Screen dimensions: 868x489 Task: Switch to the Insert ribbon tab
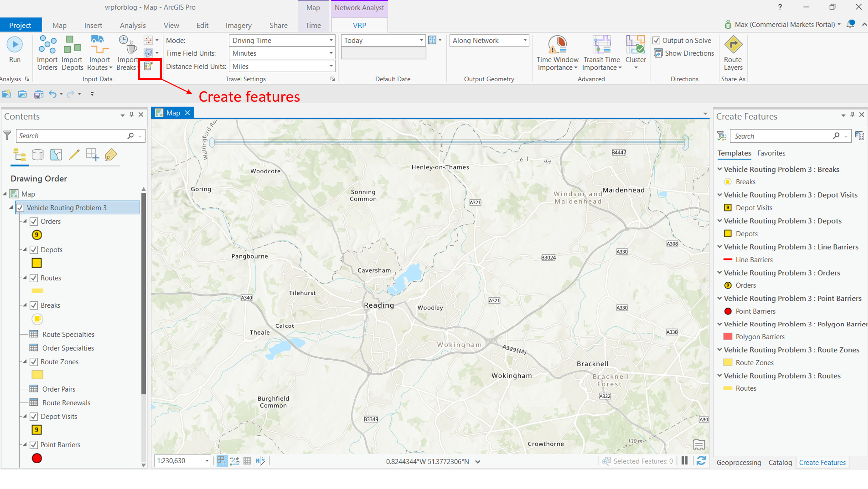93,25
